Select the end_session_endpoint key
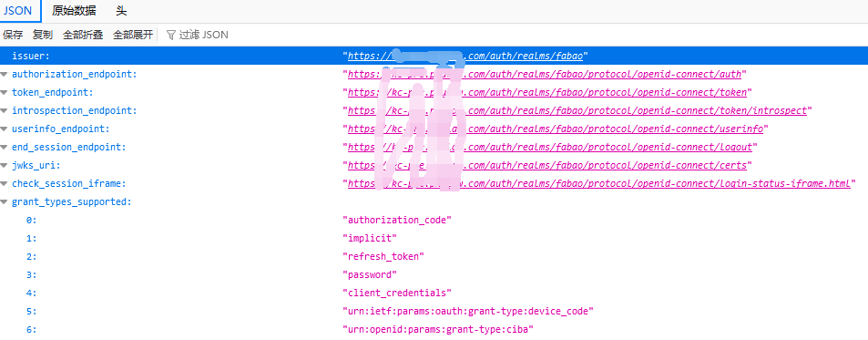 [69, 148]
